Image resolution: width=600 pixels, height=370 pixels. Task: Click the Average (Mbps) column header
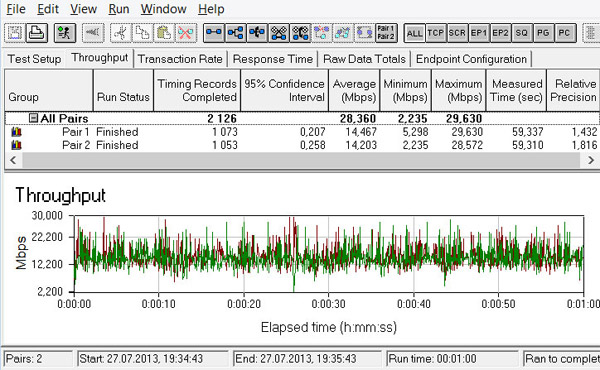tap(354, 90)
